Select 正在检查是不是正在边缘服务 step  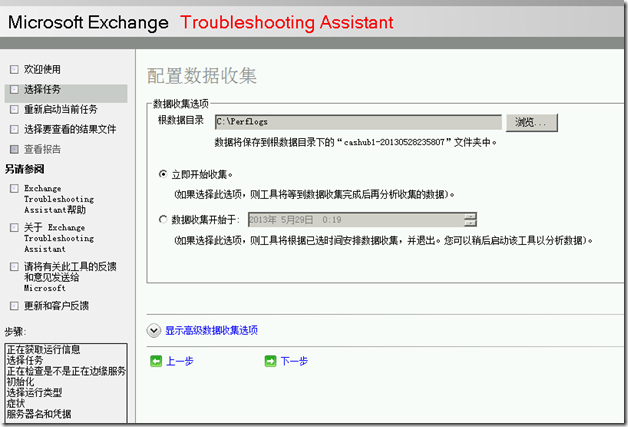pyautogui.click(x=66, y=371)
